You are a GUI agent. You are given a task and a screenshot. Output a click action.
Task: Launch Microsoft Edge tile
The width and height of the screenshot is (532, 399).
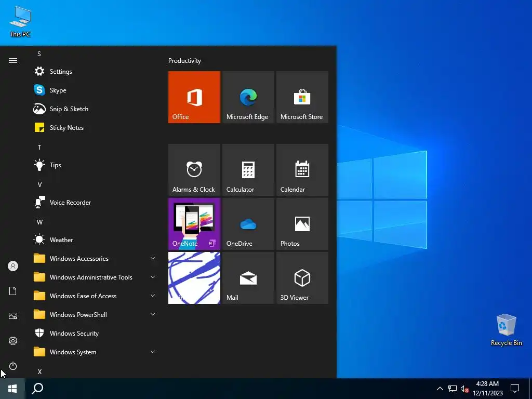point(248,97)
